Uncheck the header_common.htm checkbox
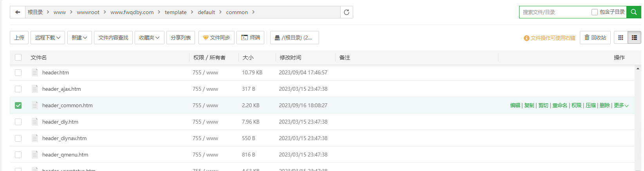 18,105
